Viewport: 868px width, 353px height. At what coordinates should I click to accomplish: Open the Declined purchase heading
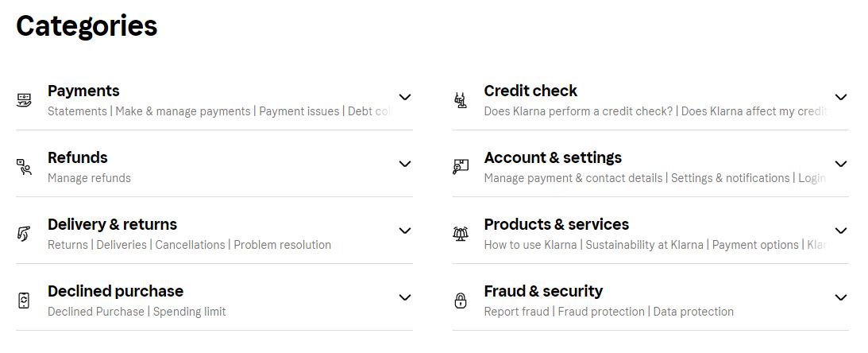pyautogui.click(x=115, y=291)
